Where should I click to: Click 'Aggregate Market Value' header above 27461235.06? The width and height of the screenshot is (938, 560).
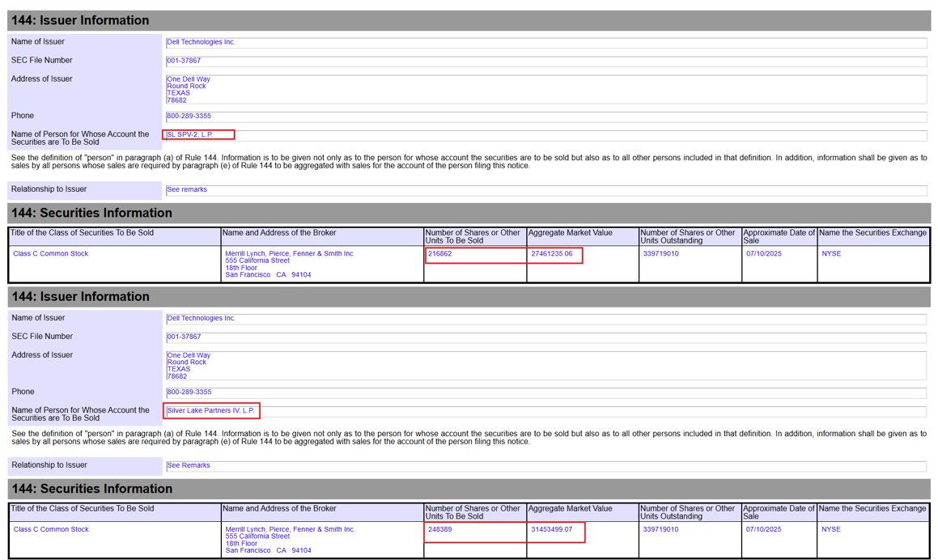click(x=570, y=233)
